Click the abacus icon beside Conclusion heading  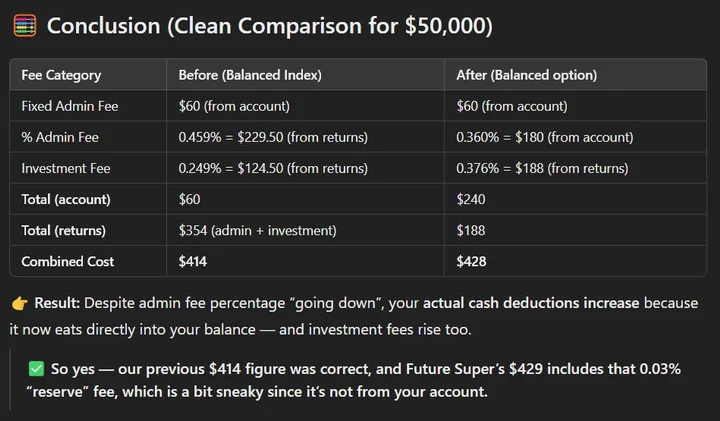26,27
